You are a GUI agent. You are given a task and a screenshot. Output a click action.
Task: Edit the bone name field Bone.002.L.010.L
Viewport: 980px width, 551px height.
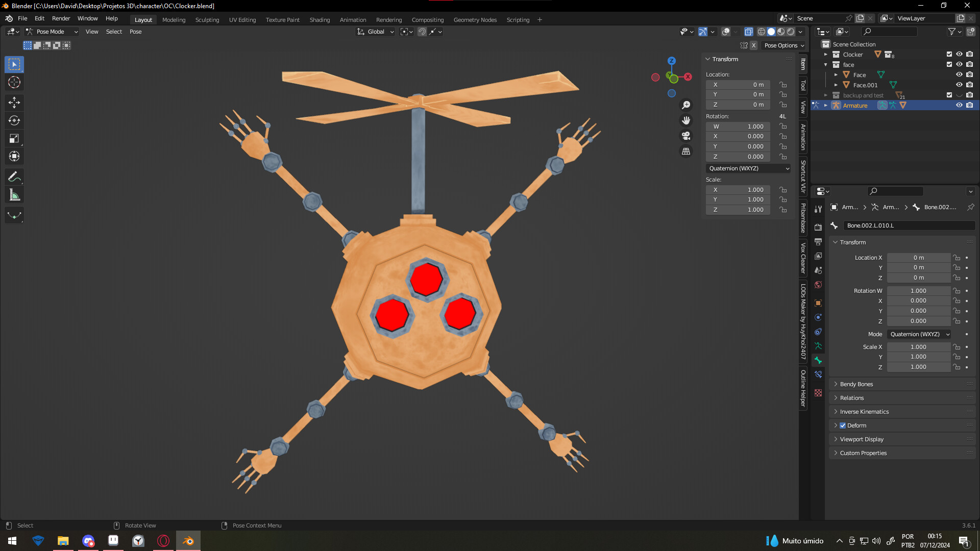click(x=908, y=226)
